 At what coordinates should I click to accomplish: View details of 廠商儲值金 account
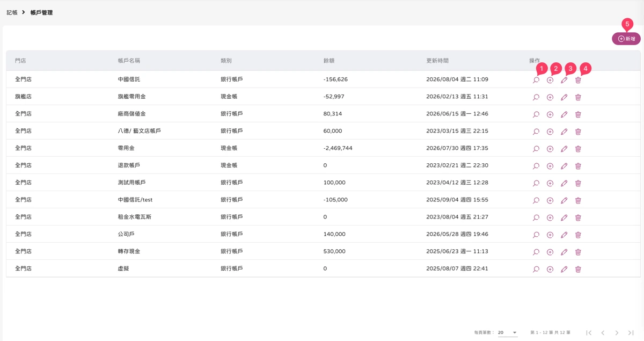click(x=536, y=114)
